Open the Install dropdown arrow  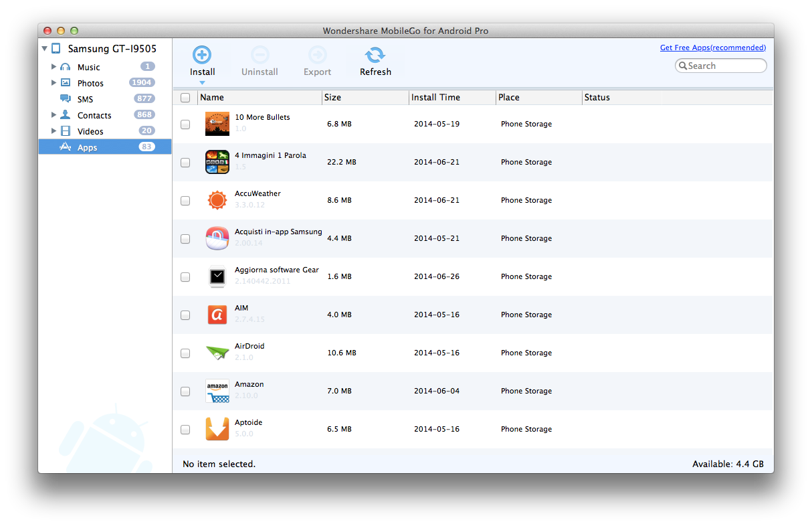point(202,83)
